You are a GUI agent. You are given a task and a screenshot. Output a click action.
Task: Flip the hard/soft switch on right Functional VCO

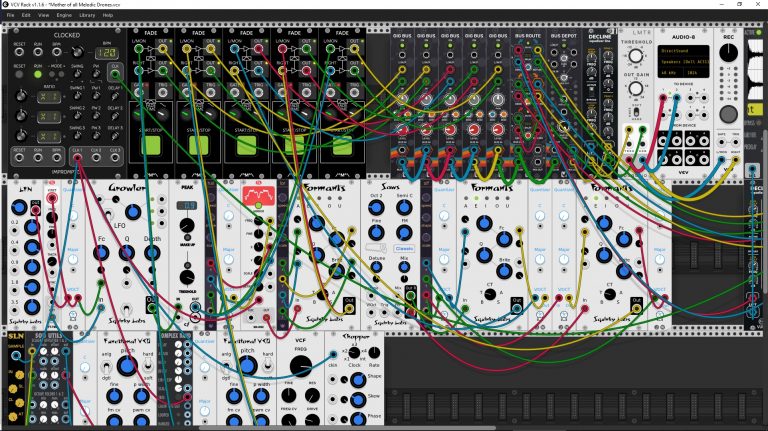(x=268, y=365)
